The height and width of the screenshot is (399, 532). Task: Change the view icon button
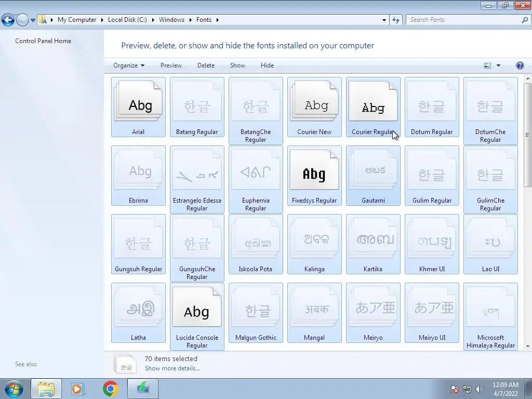point(487,65)
